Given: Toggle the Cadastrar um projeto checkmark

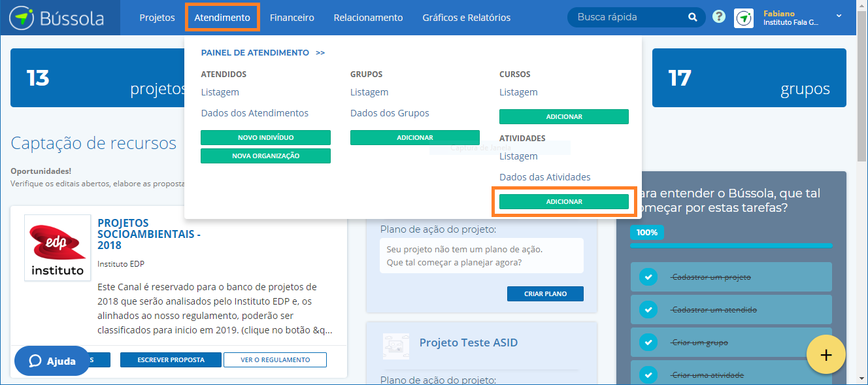Looking at the screenshot, I should coord(648,277).
